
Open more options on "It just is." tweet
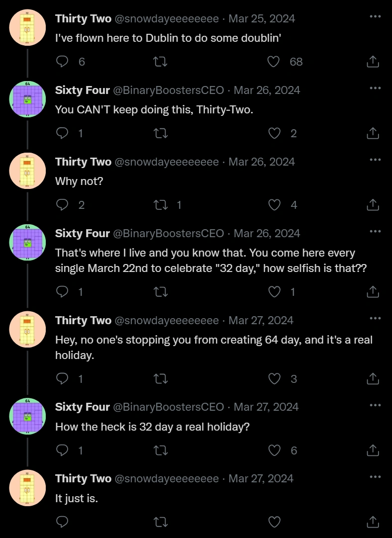pyautogui.click(x=375, y=476)
